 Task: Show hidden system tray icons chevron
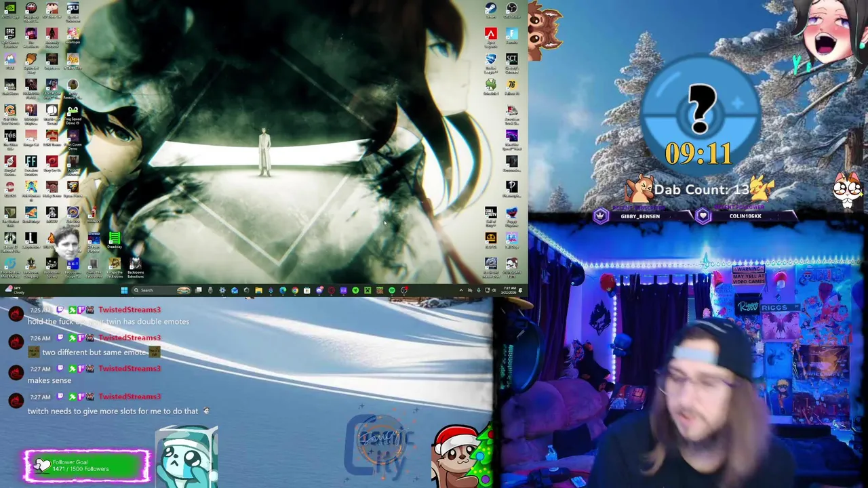(461, 290)
